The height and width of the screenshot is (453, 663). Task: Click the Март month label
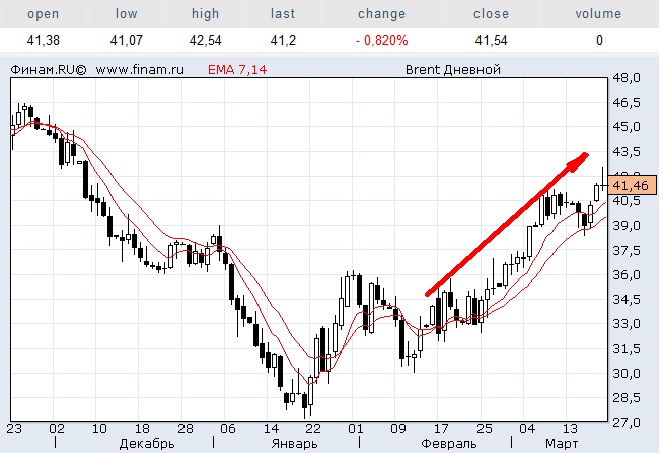click(560, 442)
